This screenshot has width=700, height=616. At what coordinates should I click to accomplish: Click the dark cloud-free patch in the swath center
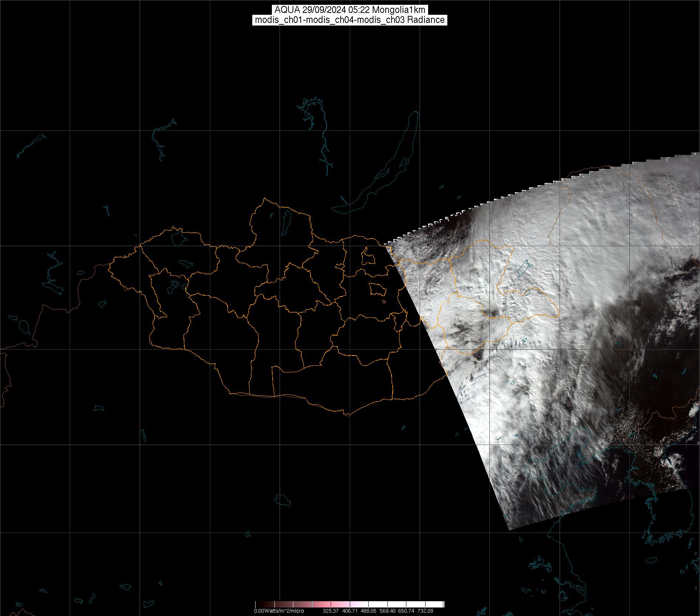[491, 313]
